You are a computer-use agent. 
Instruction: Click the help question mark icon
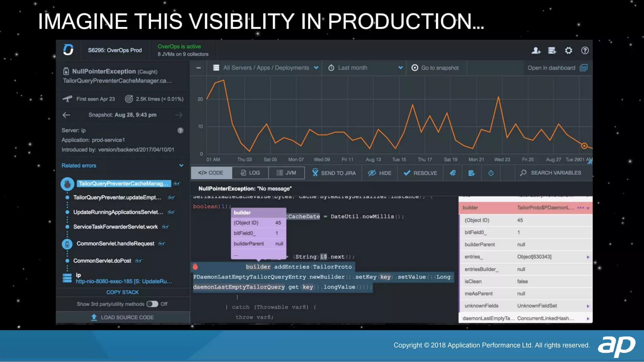(x=585, y=51)
